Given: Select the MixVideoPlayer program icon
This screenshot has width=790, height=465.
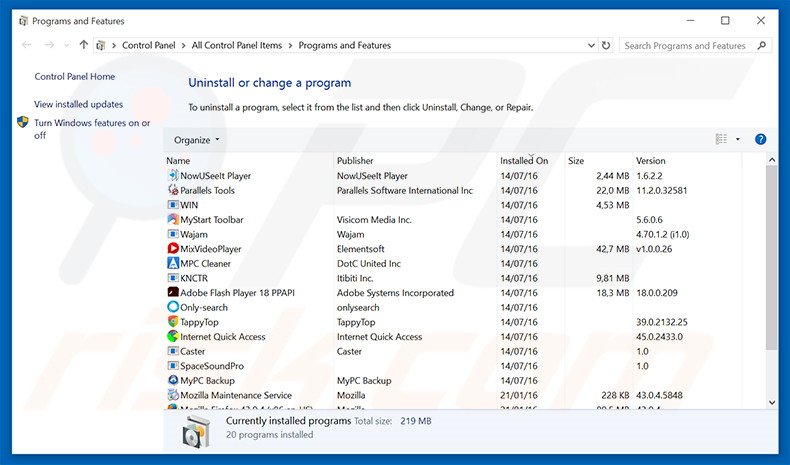Looking at the screenshot, I should tap(173, 249).
